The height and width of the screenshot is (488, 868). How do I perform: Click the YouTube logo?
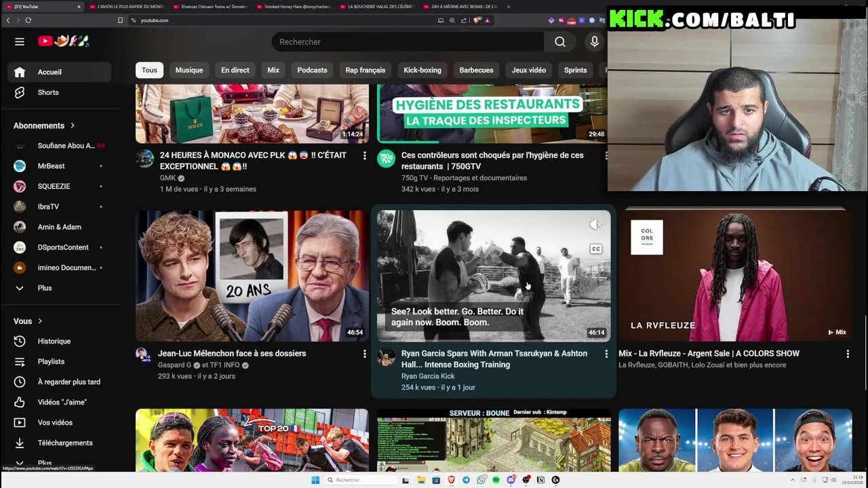pyautogui.click(x=64, y=41)
